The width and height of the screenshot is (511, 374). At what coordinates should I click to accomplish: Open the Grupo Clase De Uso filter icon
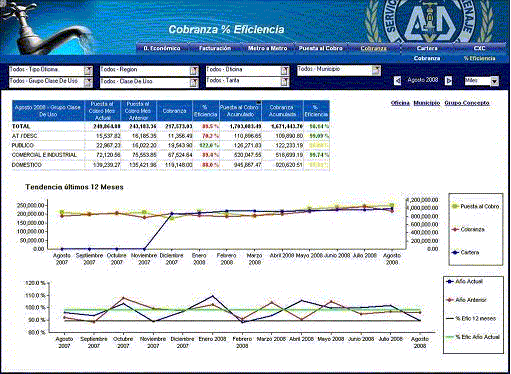pos(88,82)
